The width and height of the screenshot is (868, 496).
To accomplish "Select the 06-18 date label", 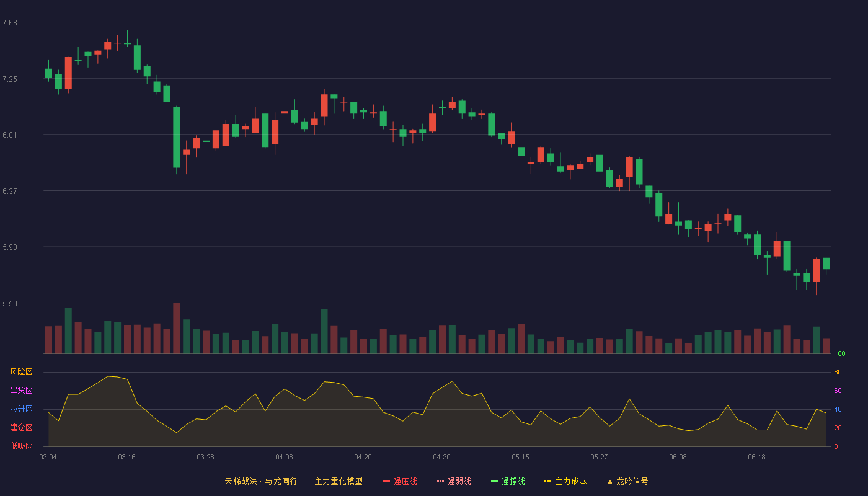I will [x=756, y=457].
